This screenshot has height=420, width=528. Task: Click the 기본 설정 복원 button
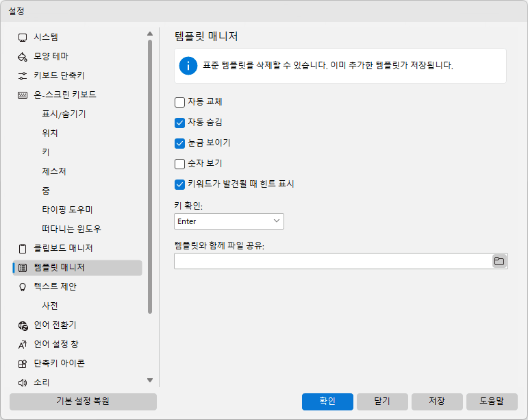83,402
